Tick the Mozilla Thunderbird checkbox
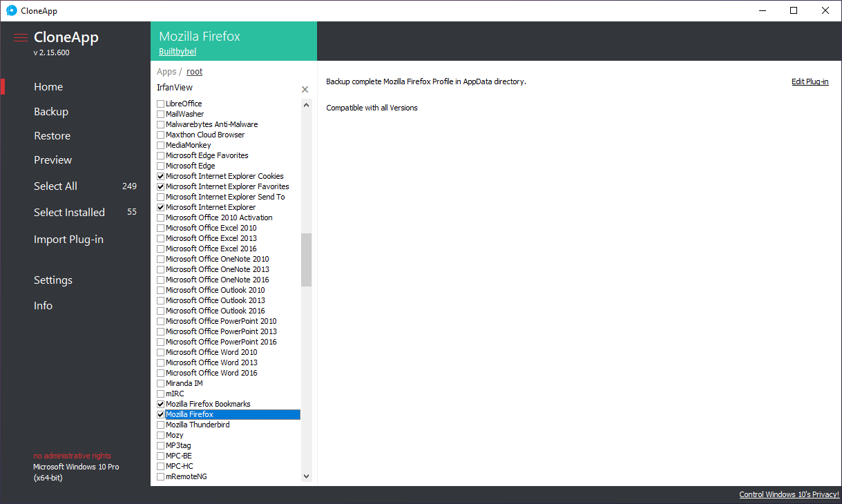 161,425
